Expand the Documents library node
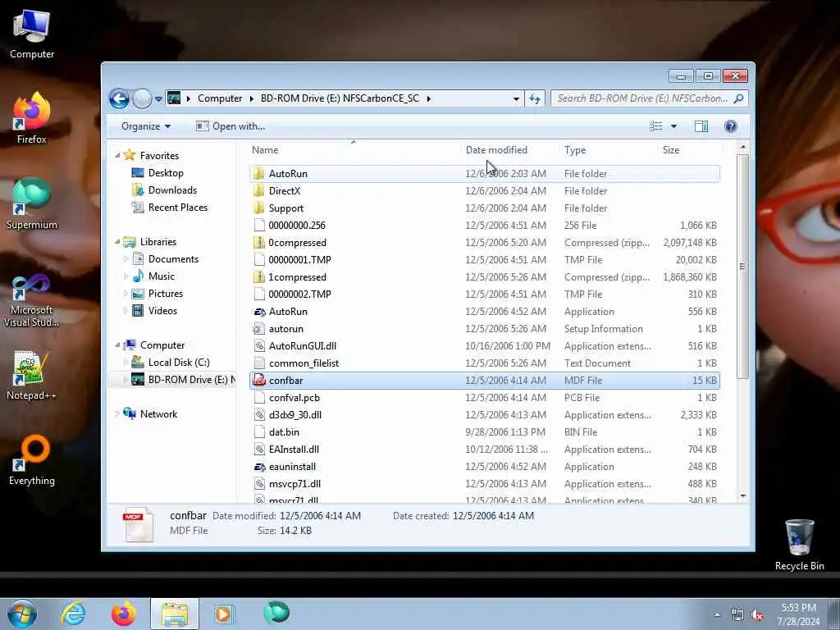 click(x=126, y=259)
